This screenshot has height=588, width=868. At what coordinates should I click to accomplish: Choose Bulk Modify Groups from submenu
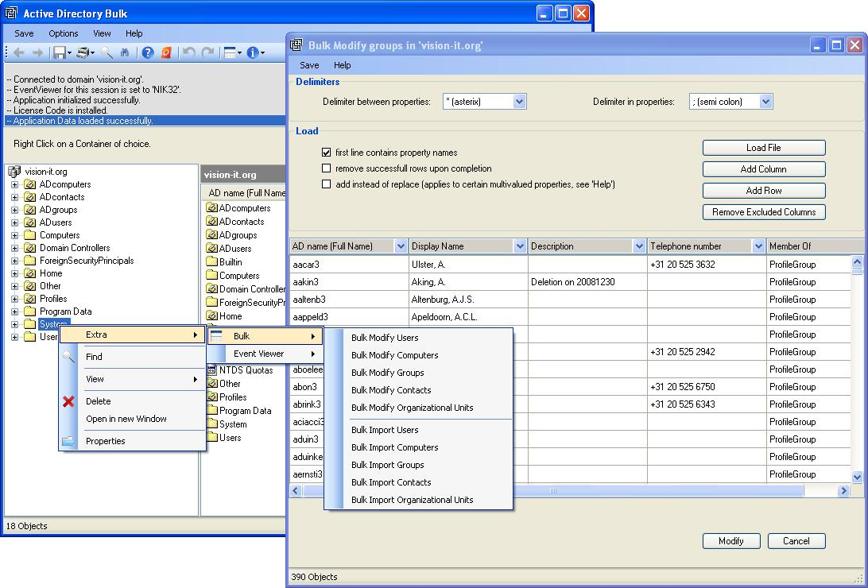[x=419, y=373]
